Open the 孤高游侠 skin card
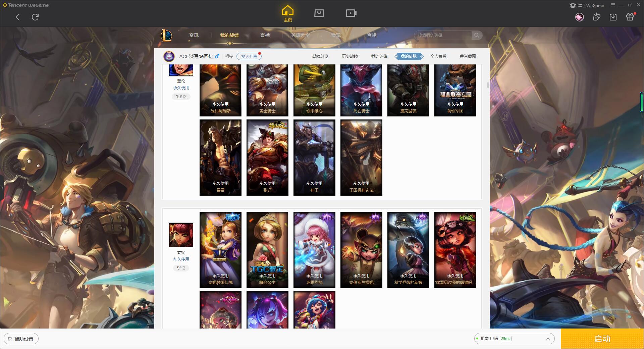 coord(408,90)
